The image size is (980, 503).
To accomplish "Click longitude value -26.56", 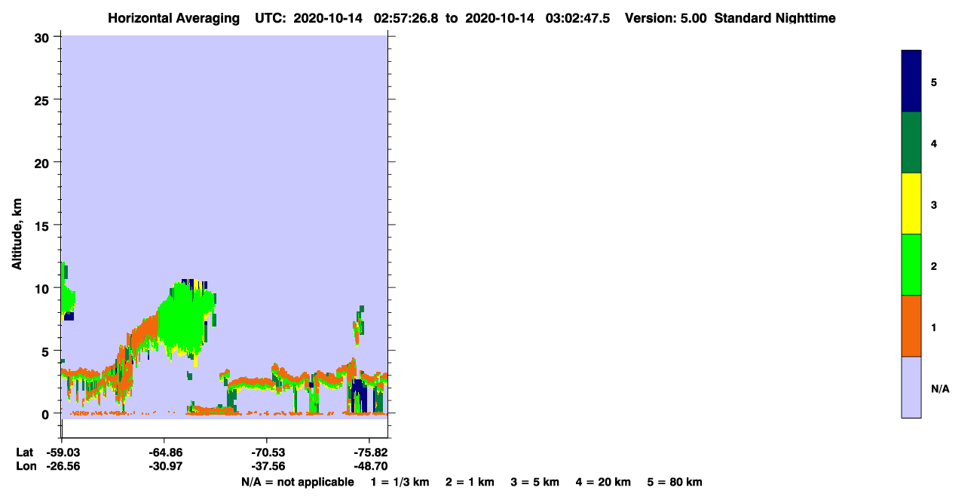I will 63,467.
